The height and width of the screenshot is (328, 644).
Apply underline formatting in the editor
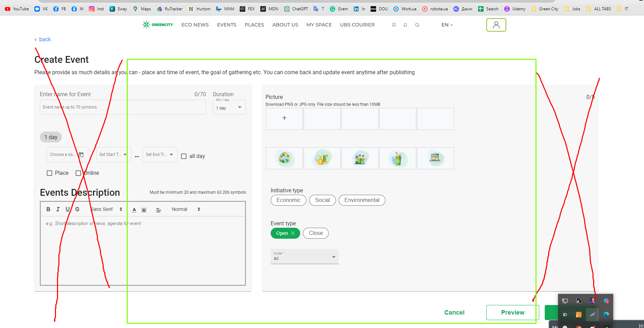67,209
